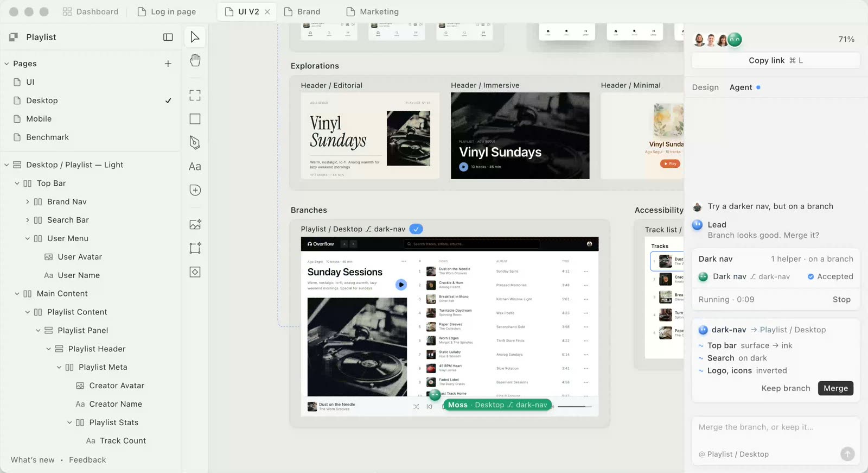Open the Feedback link
Viewport: 868px width, 473px height.
(x=87, y=460)
